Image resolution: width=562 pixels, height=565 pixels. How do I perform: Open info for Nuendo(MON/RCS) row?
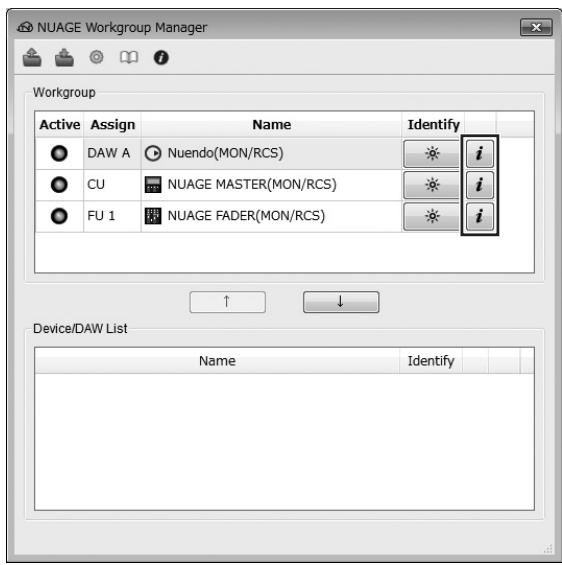coord(480,154)
